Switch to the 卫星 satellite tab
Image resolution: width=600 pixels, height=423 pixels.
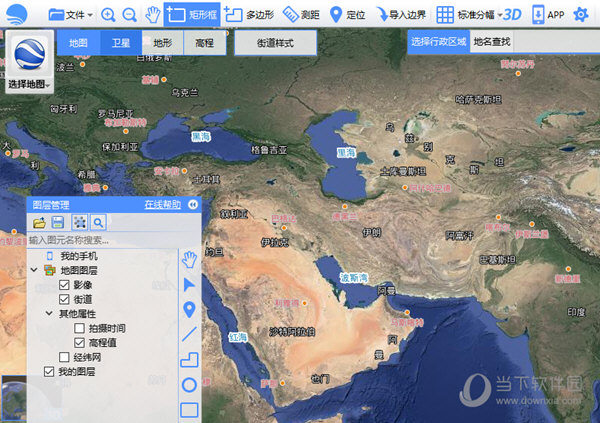(120, 42)
